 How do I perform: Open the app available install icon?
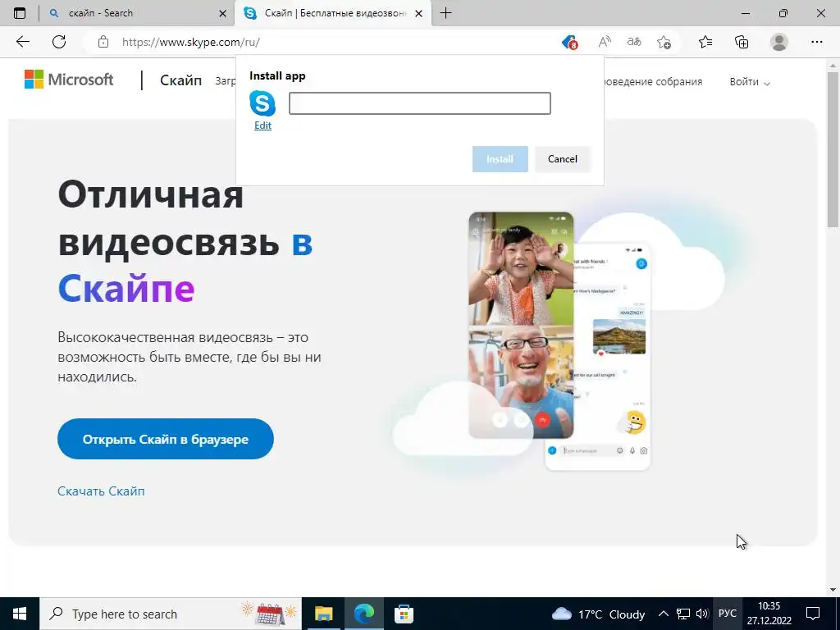(569, 42)
